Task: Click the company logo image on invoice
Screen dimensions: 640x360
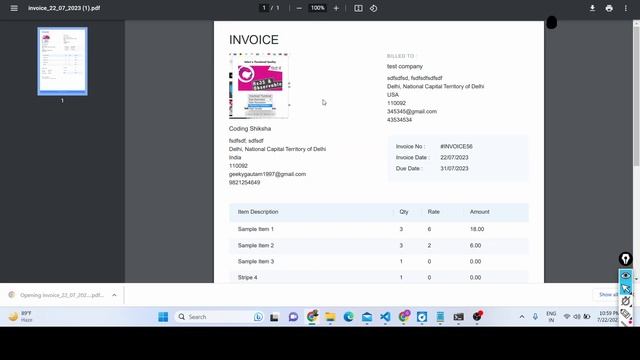Action: (x=259, y=86)
